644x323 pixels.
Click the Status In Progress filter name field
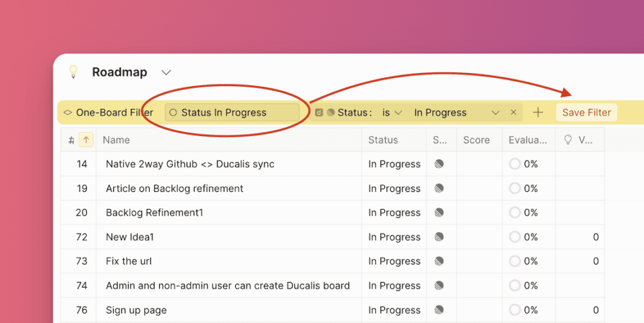point(231,113)
